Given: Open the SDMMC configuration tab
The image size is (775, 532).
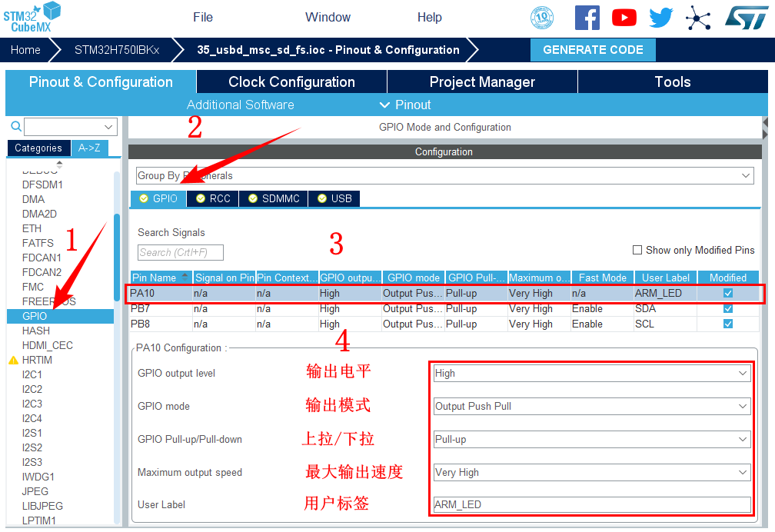Looking at the screenshot, I should click(x=274, y=198).
